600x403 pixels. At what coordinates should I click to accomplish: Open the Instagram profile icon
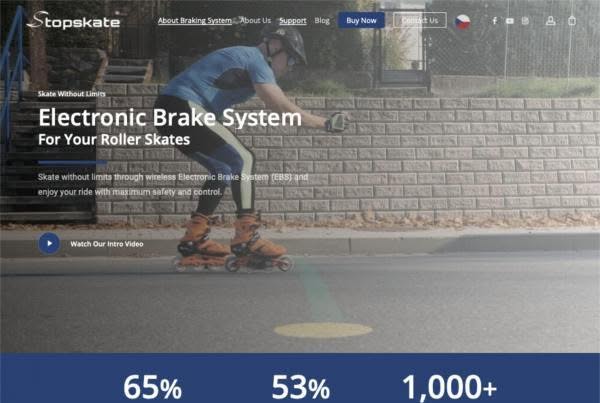click(x=525, y=21)
